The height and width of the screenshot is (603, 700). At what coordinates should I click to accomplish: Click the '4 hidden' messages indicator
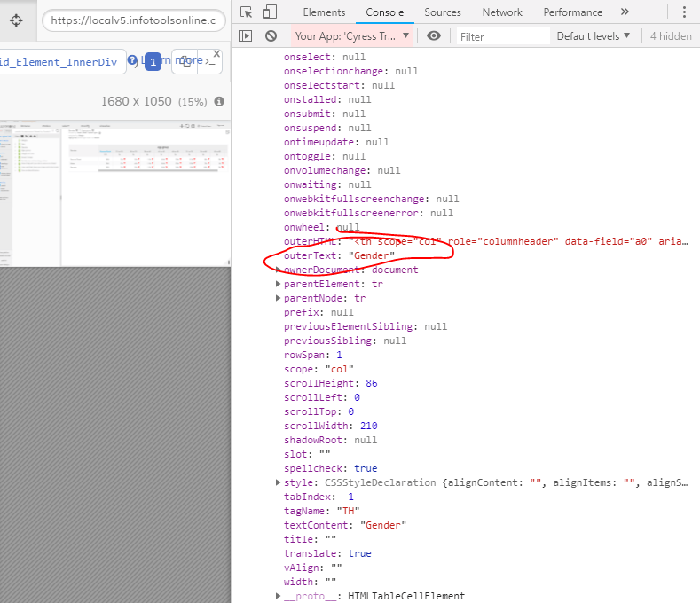point(671,36)
